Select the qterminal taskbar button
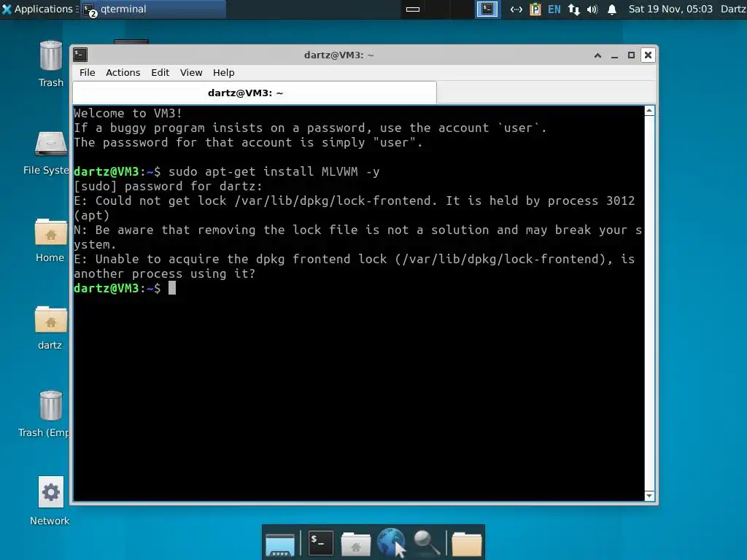 pos(152,9)
